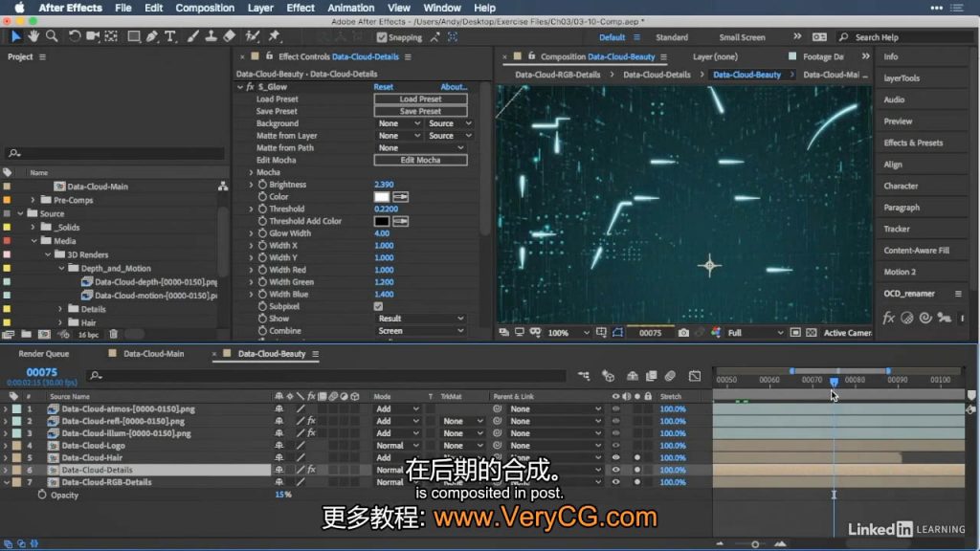This screenshot has height=551, width=980.
Task: Toggle visibility of Data-Cloud-atmos layer
Action: tap(615, 409)
